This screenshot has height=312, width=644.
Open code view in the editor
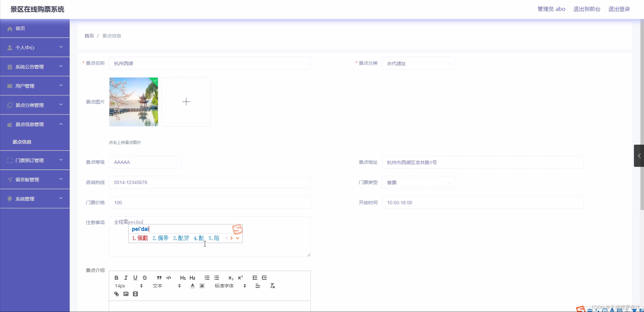pos(168,278)
